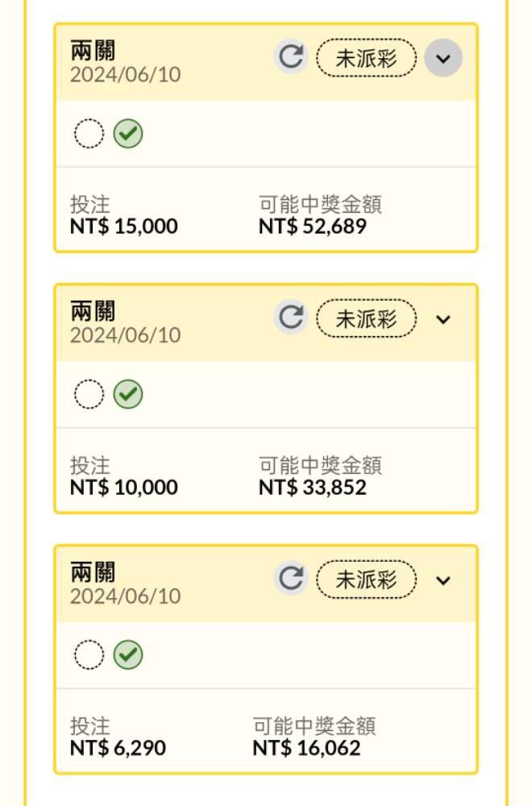
Task: Expand the NT$ 15,000 bet card chevron
Action: click(443, 58)
